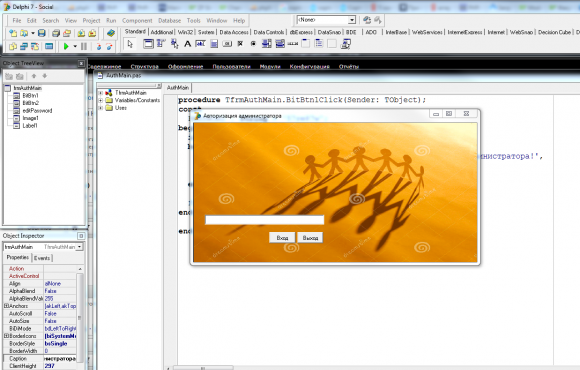
Task: Select the RadioButton component in palette
Action: coord(253,44)
